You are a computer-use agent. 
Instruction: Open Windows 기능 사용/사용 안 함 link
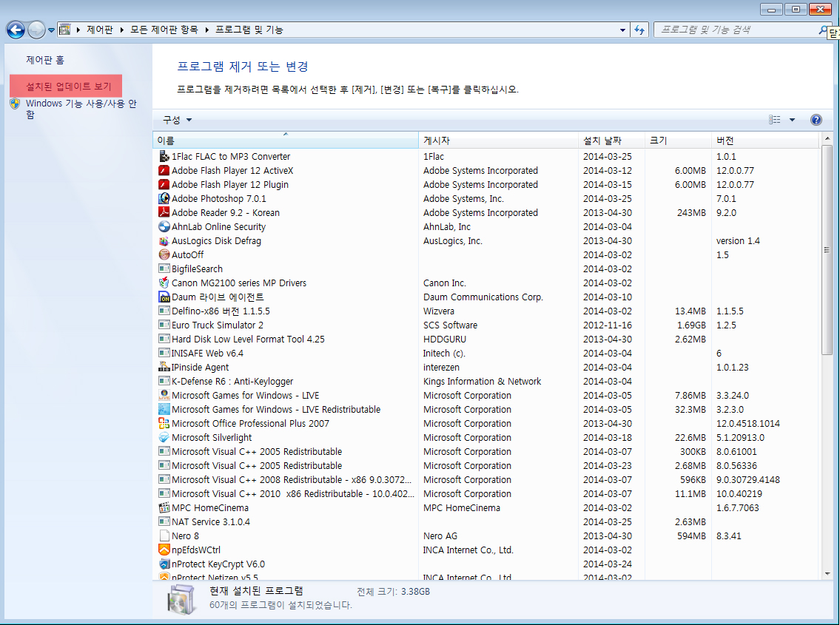coord(81,109)
